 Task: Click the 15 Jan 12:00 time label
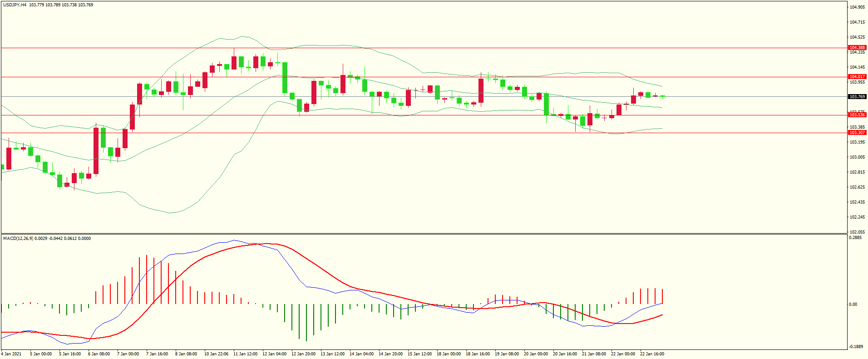(419, 354)
